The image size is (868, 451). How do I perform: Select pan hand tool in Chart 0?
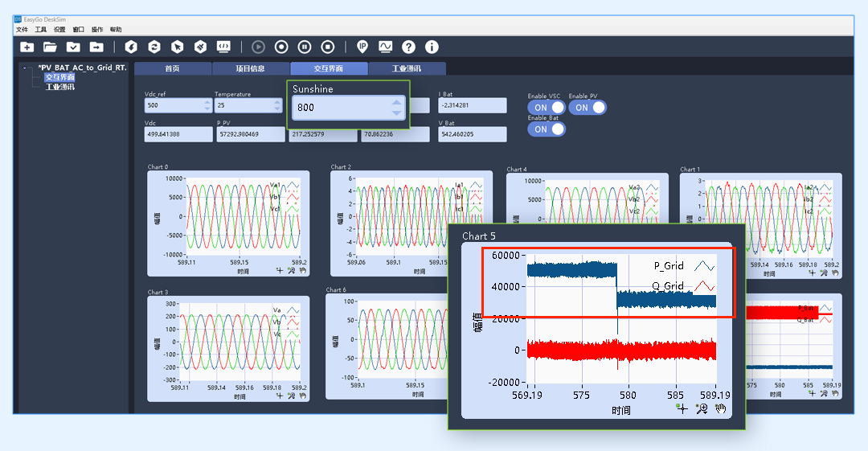click(303, 270)
